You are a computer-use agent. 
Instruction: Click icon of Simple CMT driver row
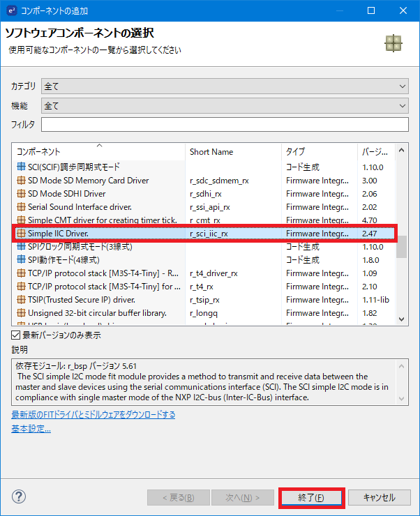coord(21,220)
